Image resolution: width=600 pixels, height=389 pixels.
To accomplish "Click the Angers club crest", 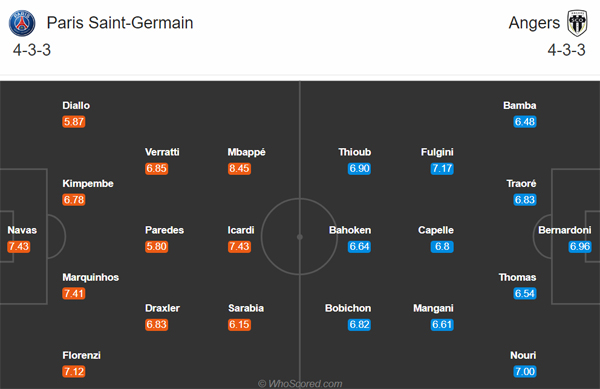I will coord(577,23).
